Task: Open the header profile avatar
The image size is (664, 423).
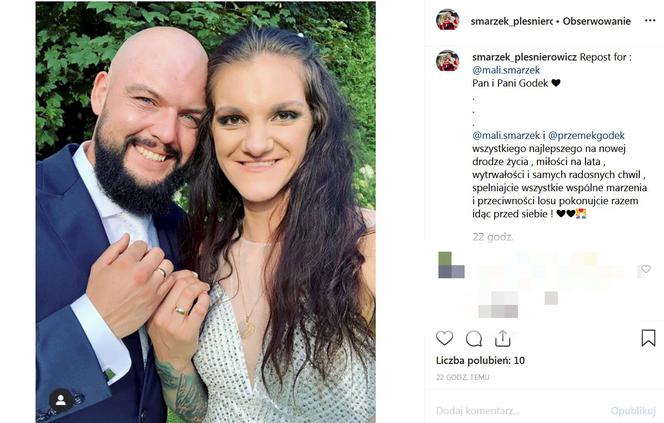Action: [x=448, y=19]
